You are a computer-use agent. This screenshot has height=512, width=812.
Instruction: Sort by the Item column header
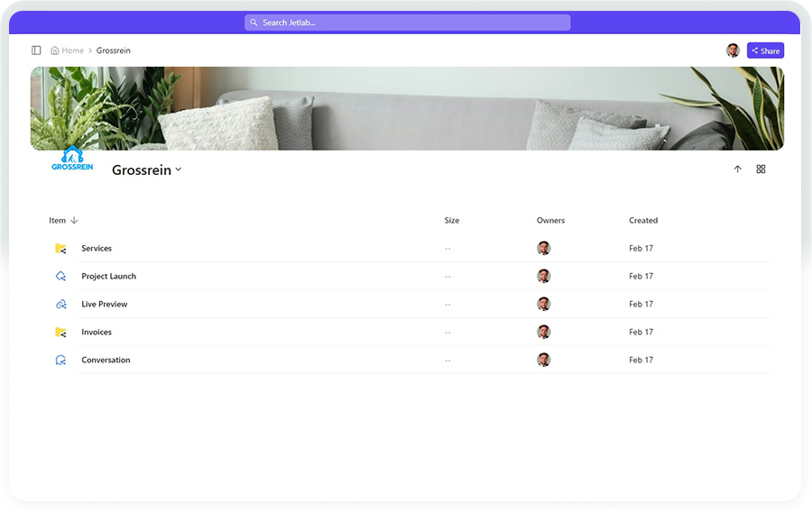[x=58, y=220]
